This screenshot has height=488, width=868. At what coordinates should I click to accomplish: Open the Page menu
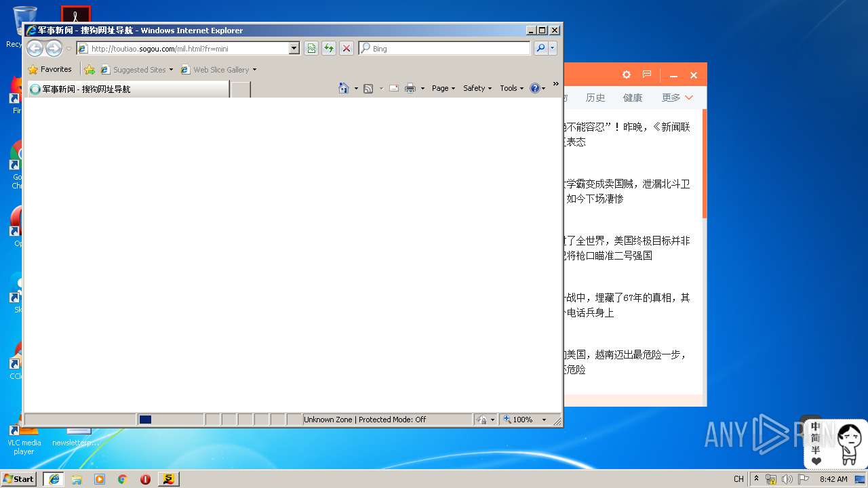click(x=443, y=88)
